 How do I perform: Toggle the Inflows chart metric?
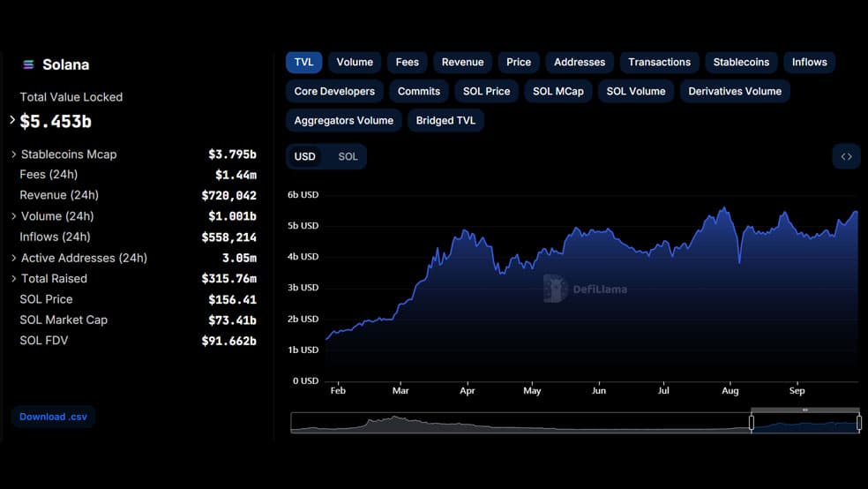pyautogui.click(x=809, y=62)
